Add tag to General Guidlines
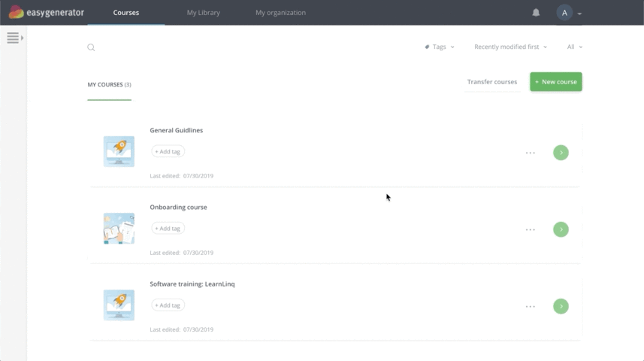Image resolution: width=644 pixels, height=361 pixels. point(168,151)
